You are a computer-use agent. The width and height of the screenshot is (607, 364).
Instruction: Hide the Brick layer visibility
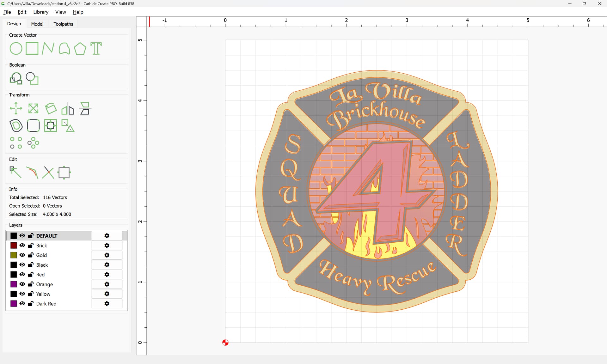22,246
